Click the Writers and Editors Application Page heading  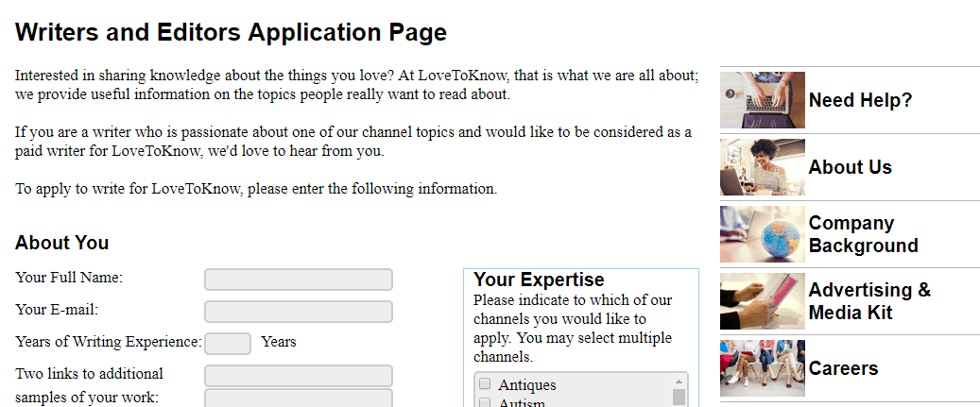click(231, 32)
